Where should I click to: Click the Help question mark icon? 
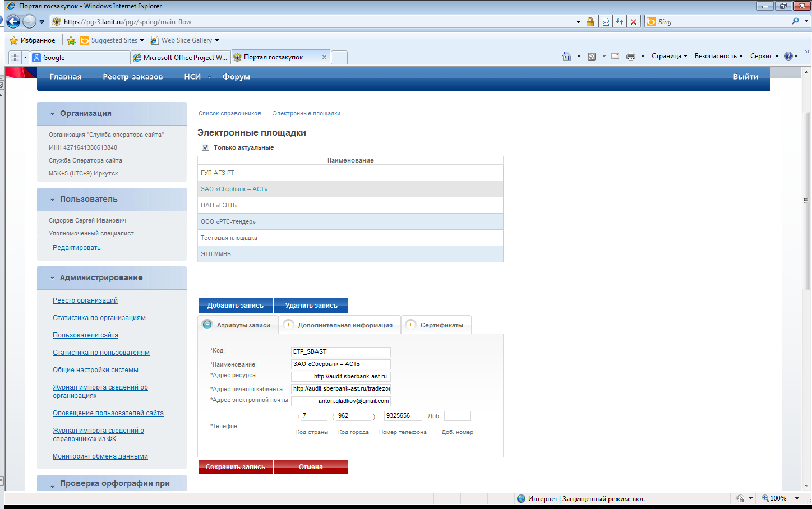[788, 56]
